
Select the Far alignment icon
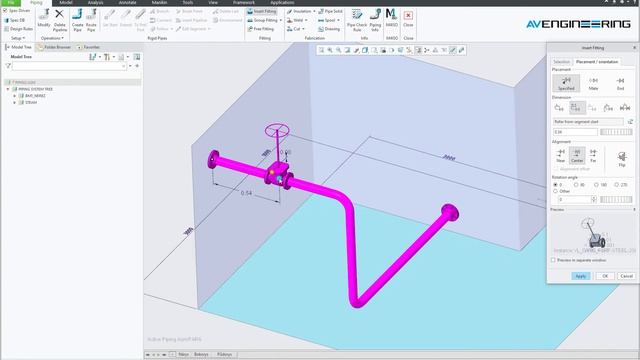(593, 155)
